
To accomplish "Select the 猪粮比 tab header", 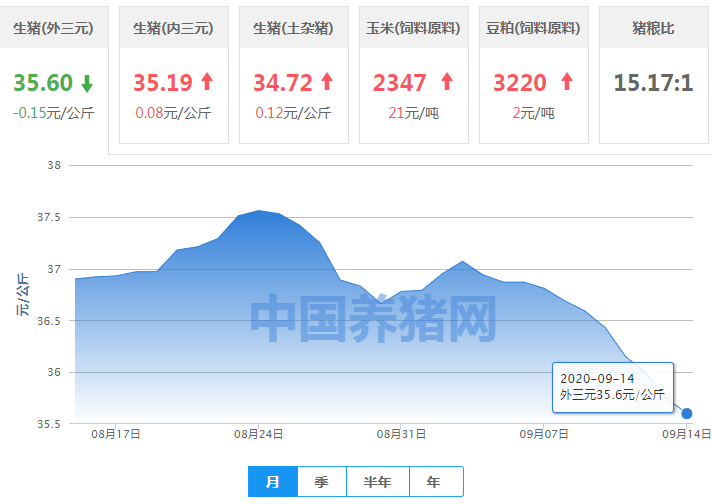I will coord(653,29).
